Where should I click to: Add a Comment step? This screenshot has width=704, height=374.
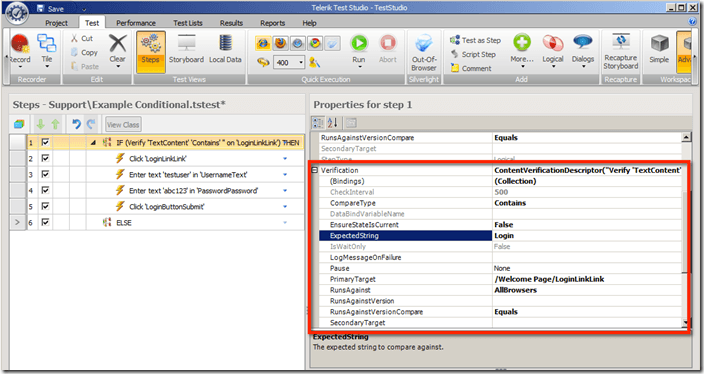click(471, 68)
